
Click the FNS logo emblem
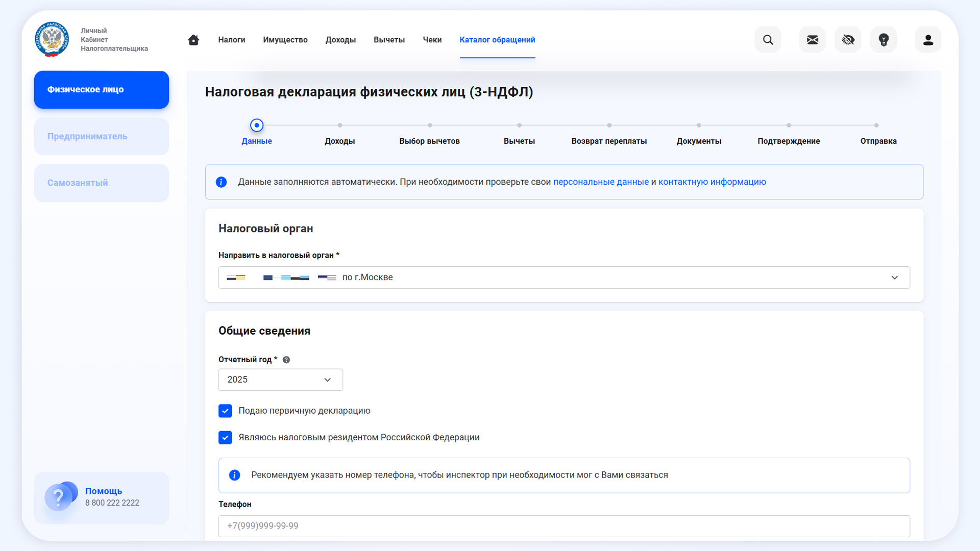click(52, 39)
